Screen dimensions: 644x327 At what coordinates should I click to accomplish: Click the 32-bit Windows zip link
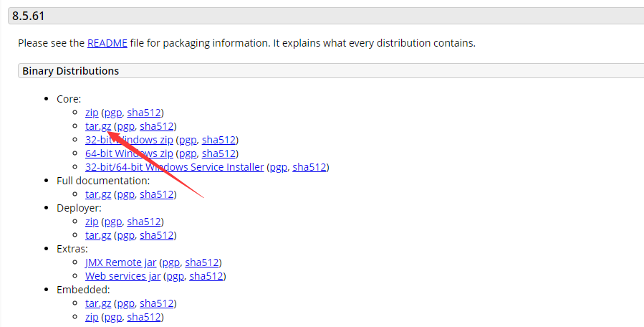pyautogui.click(x=129, y=140)
